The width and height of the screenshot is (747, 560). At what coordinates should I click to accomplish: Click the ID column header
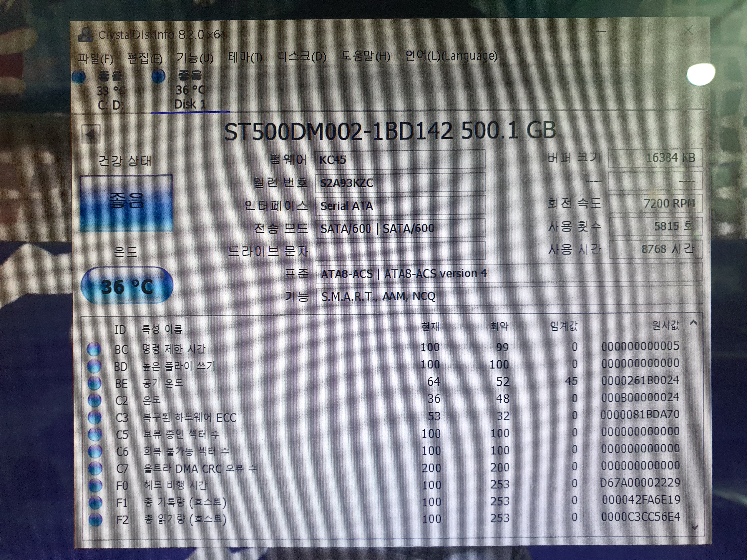(120, 329)
